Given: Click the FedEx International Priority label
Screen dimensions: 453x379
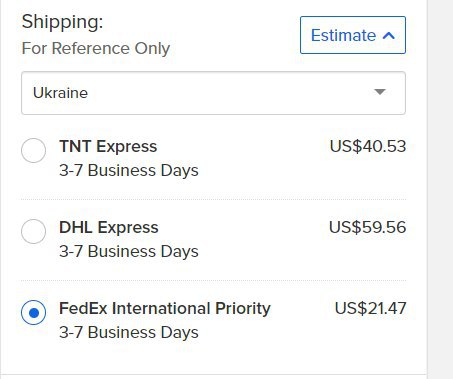Looking at the screenshot, I should click(165, 308).
